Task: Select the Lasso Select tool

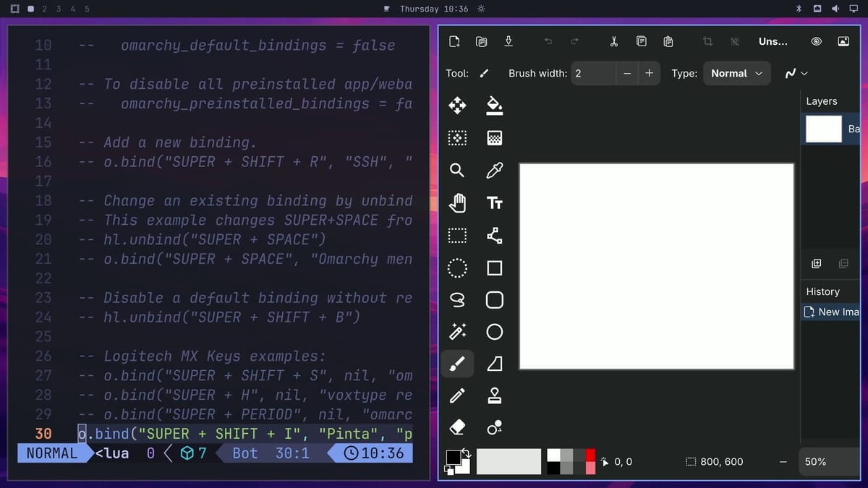Action: point(457,299)
